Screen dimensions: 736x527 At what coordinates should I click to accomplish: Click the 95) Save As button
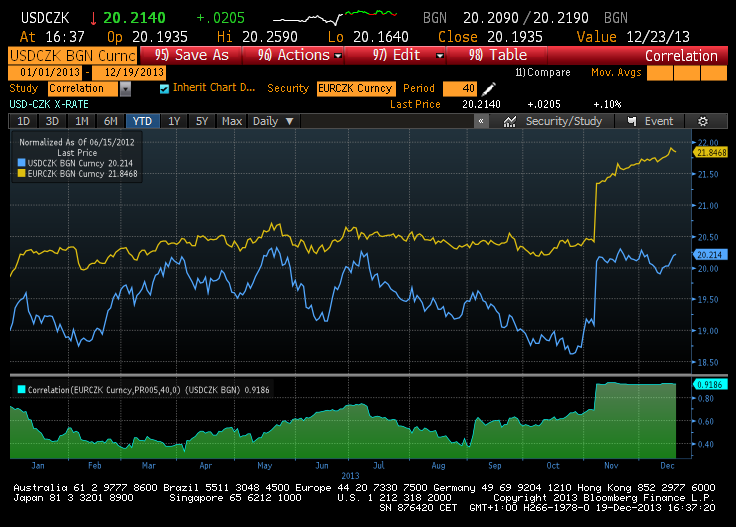tap(191, 55)
